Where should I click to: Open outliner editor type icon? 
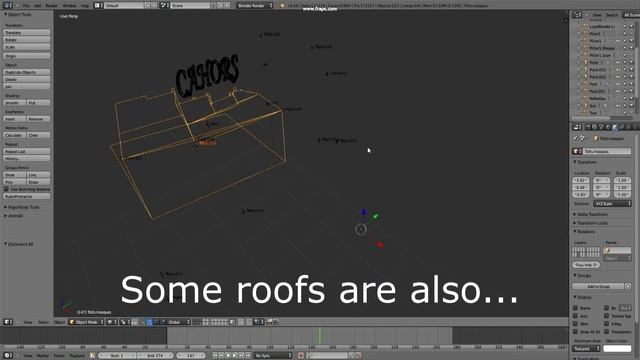coord(577,15)
